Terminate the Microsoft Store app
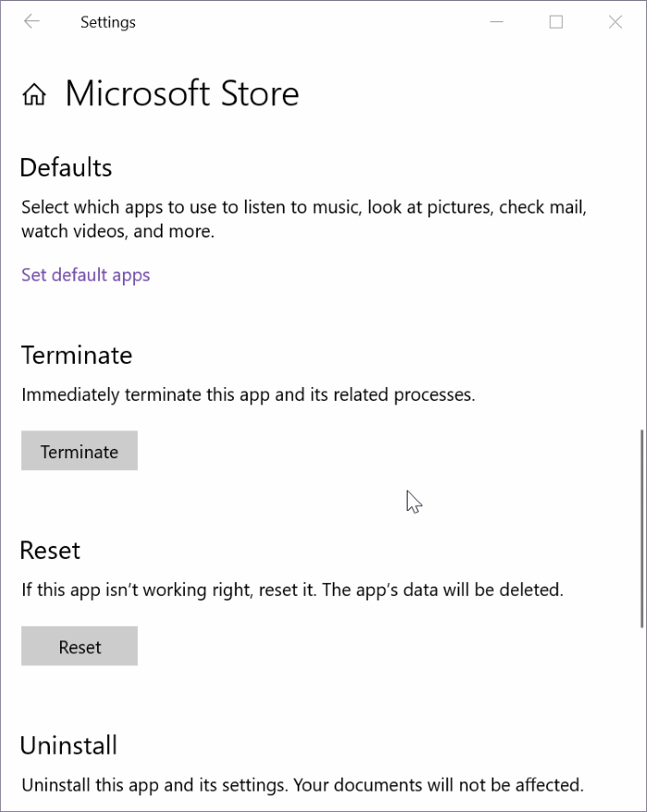 [x=79, y=451]
